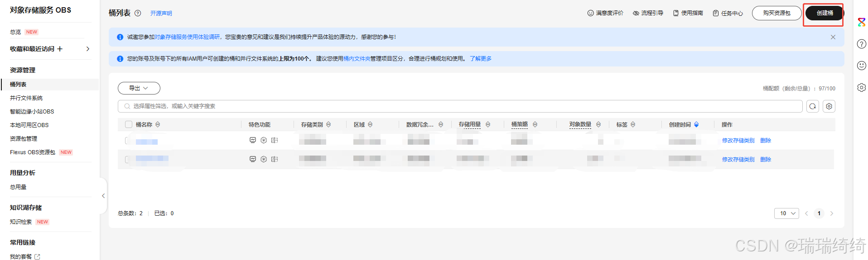The height and width of the screenshot is (260, 868).
Task: Click 修改存储类别 in second row
Action: coord(738,160)
